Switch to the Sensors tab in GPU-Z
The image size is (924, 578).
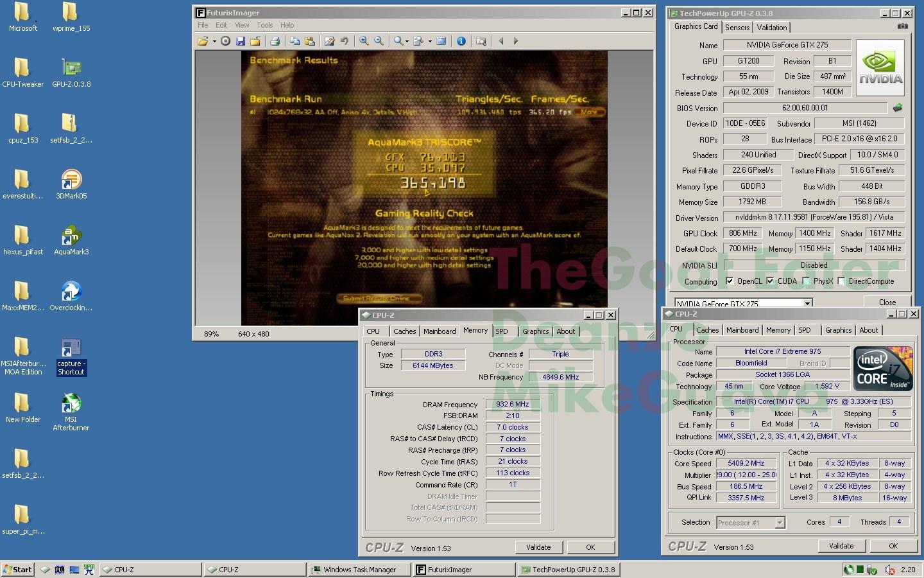[x=737, y=28]
